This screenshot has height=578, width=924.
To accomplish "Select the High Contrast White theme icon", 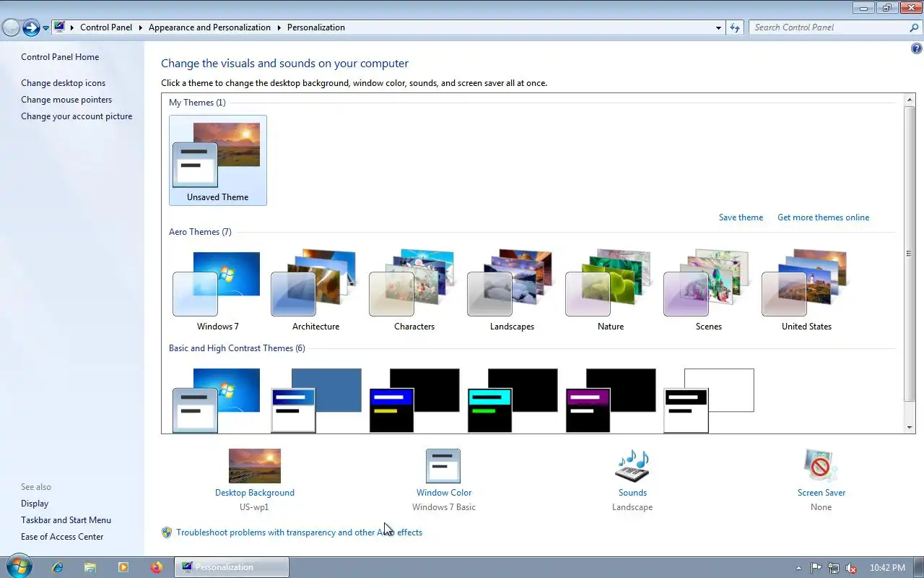I will tap(708, 400).
